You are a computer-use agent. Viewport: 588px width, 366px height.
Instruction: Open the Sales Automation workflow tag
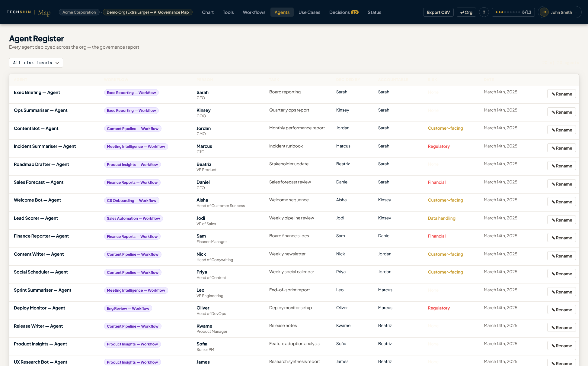pos(133,219)
